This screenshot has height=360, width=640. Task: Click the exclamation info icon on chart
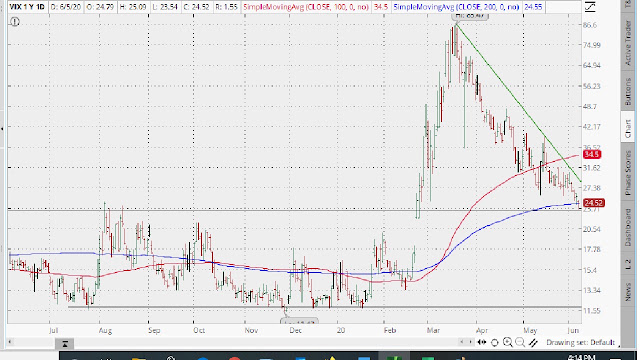point(15,22)
